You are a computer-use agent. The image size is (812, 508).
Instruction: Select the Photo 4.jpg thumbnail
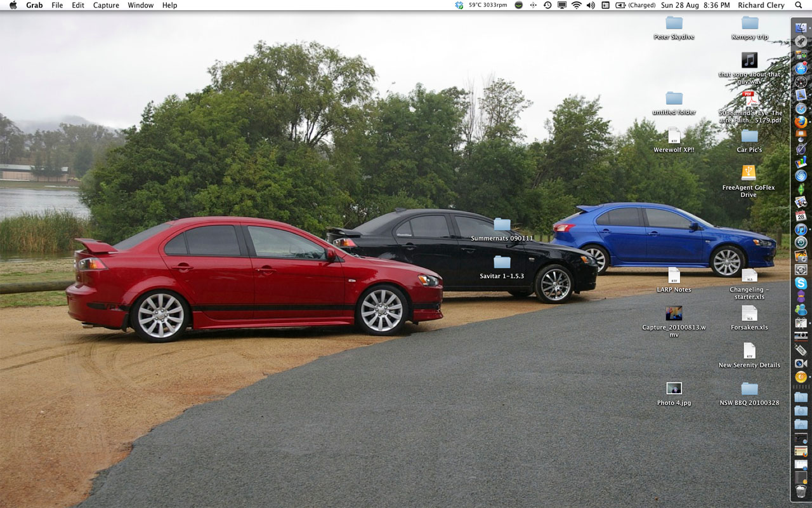674,388
